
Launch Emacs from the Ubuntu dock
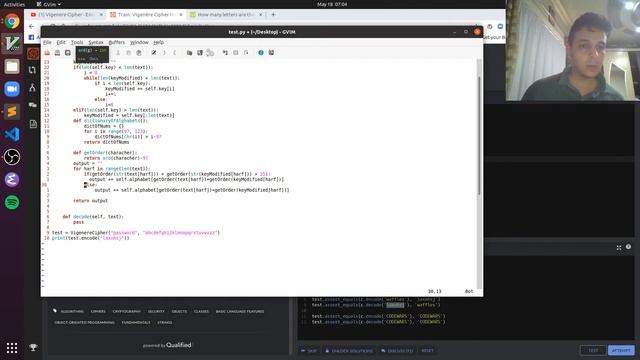12,180
